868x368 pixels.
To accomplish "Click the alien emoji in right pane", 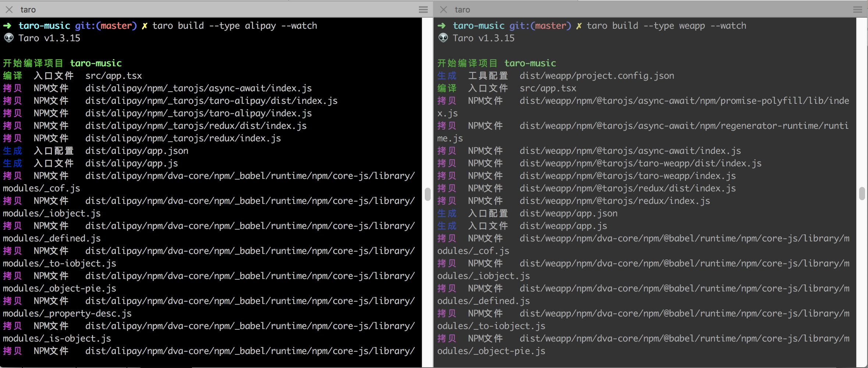I will (x=443, y=38).
